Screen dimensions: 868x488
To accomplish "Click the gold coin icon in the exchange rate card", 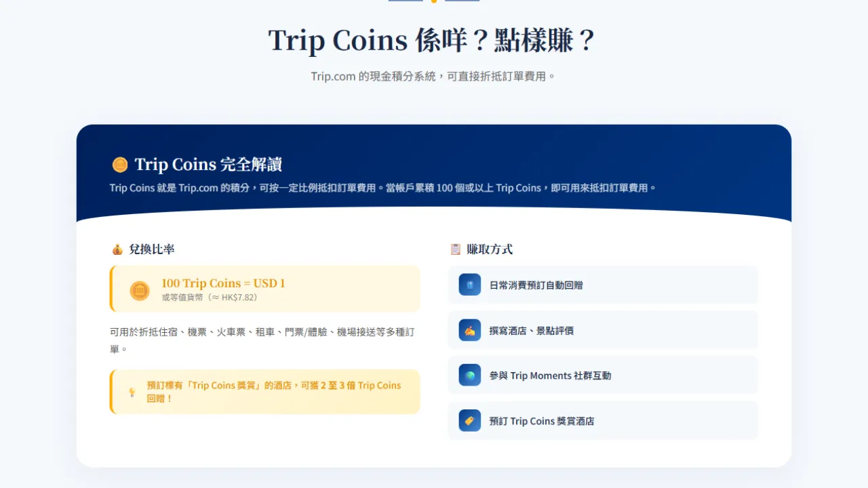I will [x=140, y=291].
